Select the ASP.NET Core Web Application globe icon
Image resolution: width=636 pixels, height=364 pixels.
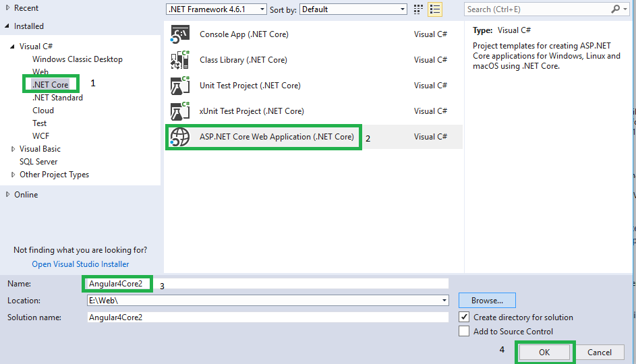point(180,137)
